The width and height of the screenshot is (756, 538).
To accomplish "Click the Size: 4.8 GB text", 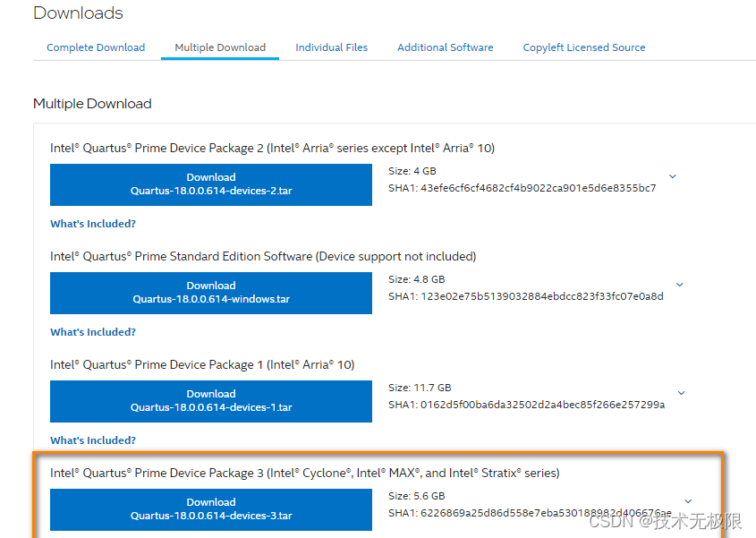I will pyautogui.click(x=417, y=279).
